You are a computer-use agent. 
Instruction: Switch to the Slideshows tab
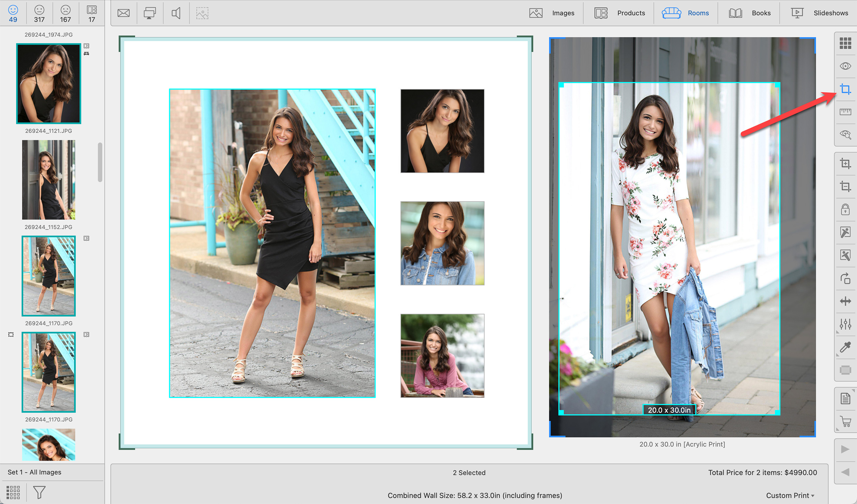[x=820, y=13]
